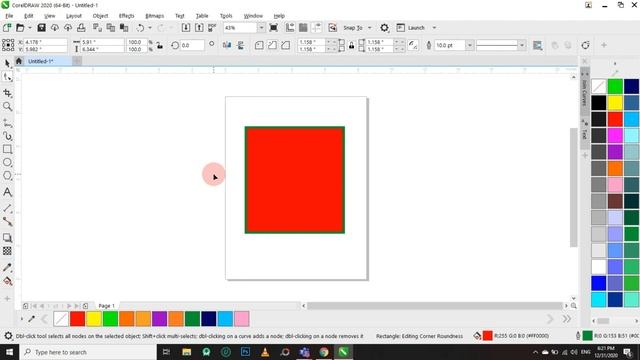This screenshot has height=360, width=640.
Task: Click the Full-screen preview icon
Action: [x=274, y=28]
